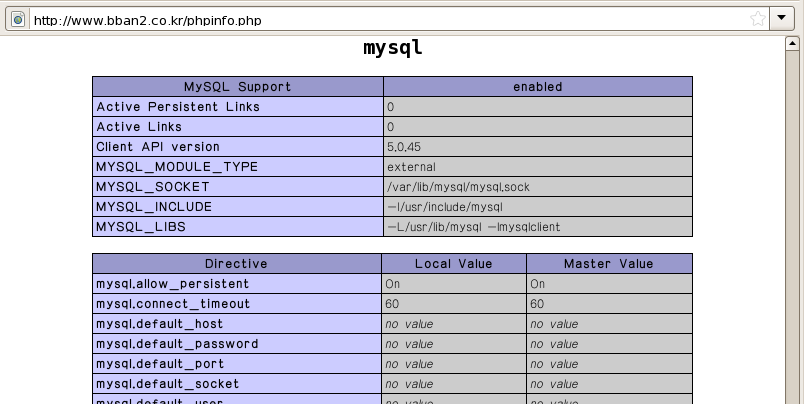Click the '-L/usr/lib/mysql -lmysqlclient' value
The height and width of the screenshot is (404, 804).
[x=474, y=227]
